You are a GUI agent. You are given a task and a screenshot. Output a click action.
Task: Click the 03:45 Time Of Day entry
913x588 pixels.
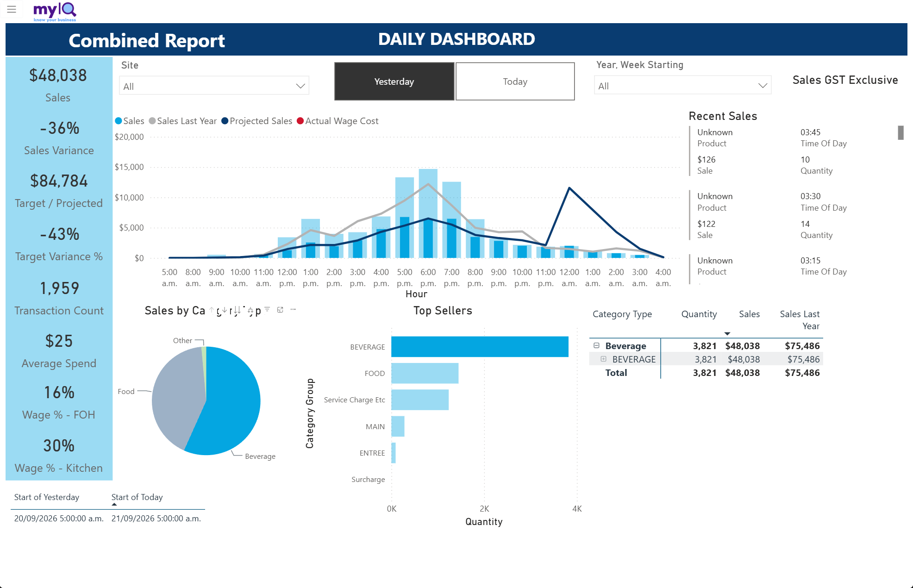click(x=810, y=132)
